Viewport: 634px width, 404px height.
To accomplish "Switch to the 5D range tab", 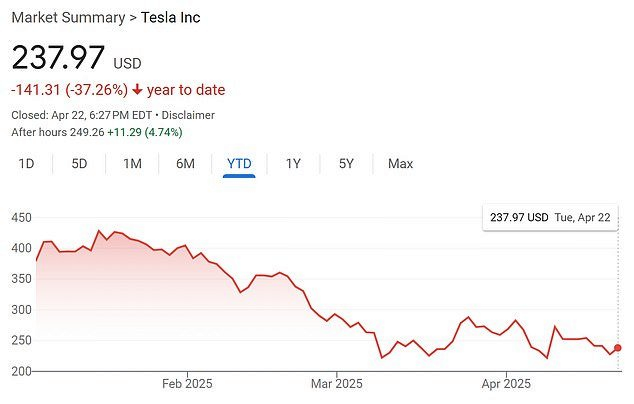I will [79, 163].
